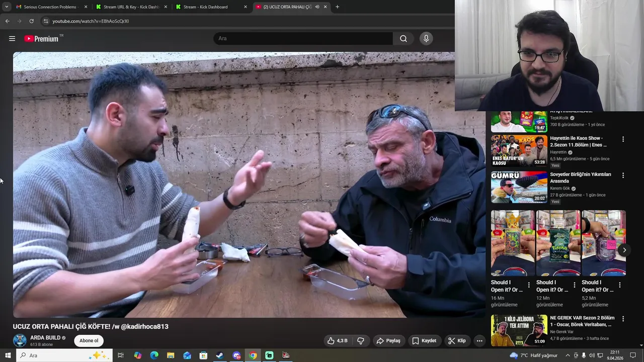Dislike the video with thumbs-down
Viewport: 644px width, 362px height.
pos(361,341)
